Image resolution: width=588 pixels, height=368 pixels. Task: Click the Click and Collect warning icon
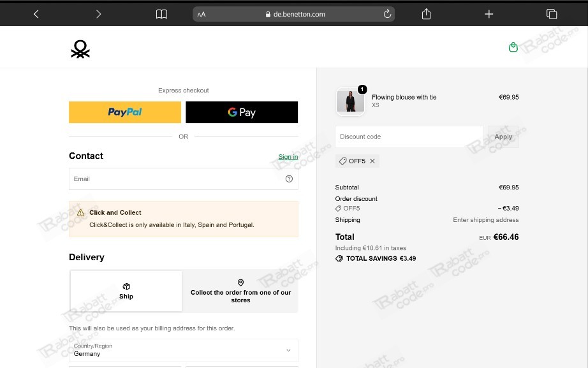click(80, 212)
